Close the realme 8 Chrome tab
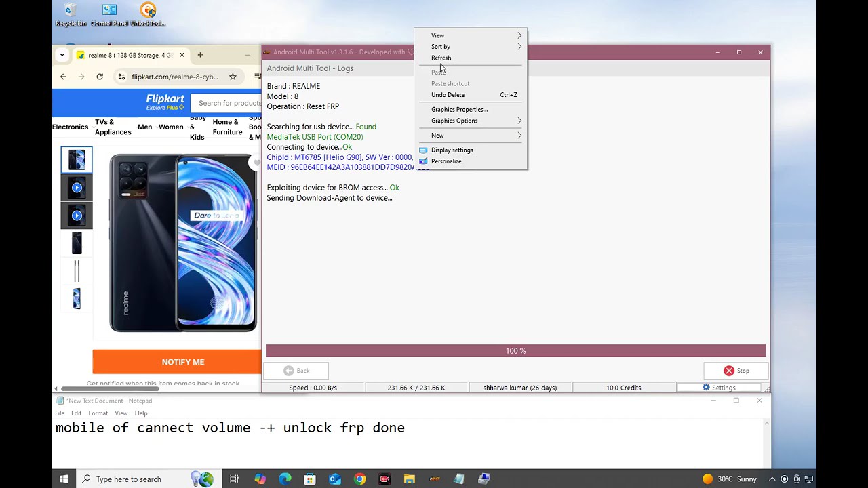The width and height of the screenshot is (868, 488). (182, 55)
